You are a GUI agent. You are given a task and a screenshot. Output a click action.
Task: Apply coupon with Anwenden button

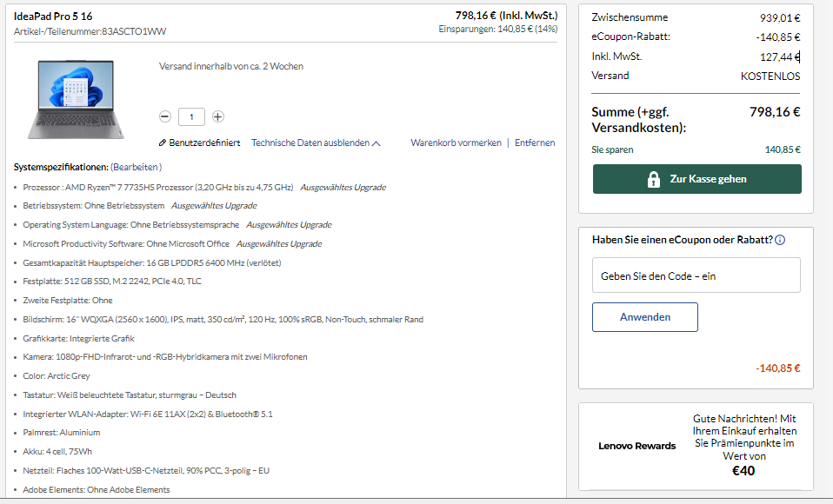click(x=645, y=317)
